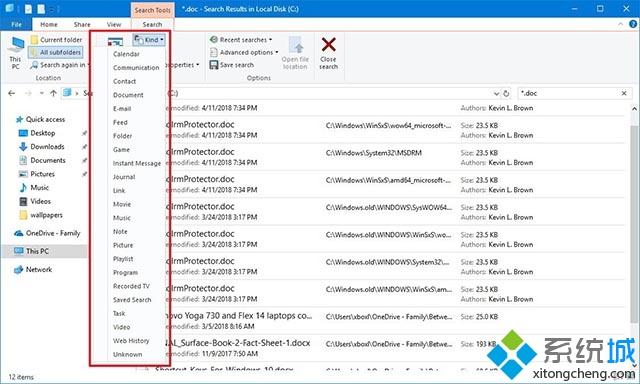This screenshot has height=384, width=640.
Task: Choose Contact from Kind list
Action: [x=124, y=81]
